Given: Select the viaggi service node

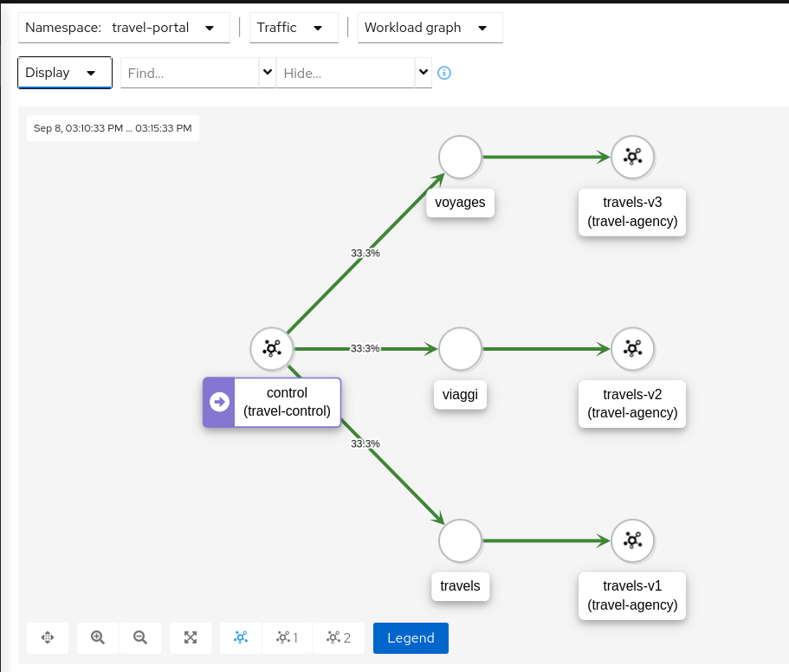Looking at the screenshot, I should [459, 349].
